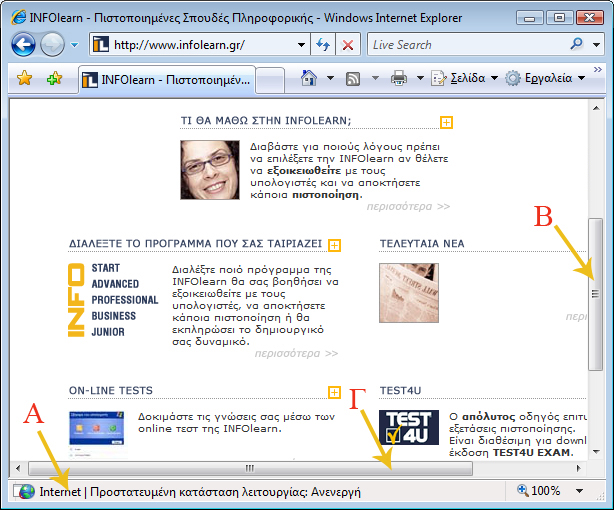Expand the ΤΙ ΘΑ ΜΑΘΩ ΣΤΗΝ INFOLEARN plus icon
The height and width of the screenshot is (510, 614).
(x=446, y=122)
